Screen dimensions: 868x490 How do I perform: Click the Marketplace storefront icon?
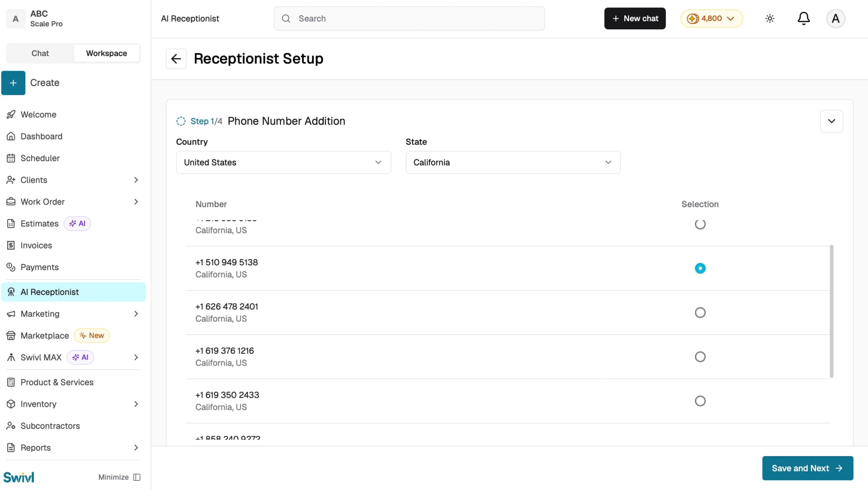coord(11,335)
